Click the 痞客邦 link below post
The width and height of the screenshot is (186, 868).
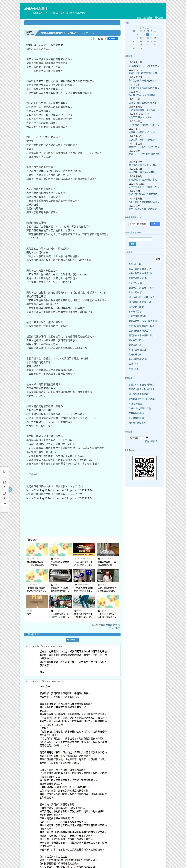pyautogui.click(x=109, y=625)
